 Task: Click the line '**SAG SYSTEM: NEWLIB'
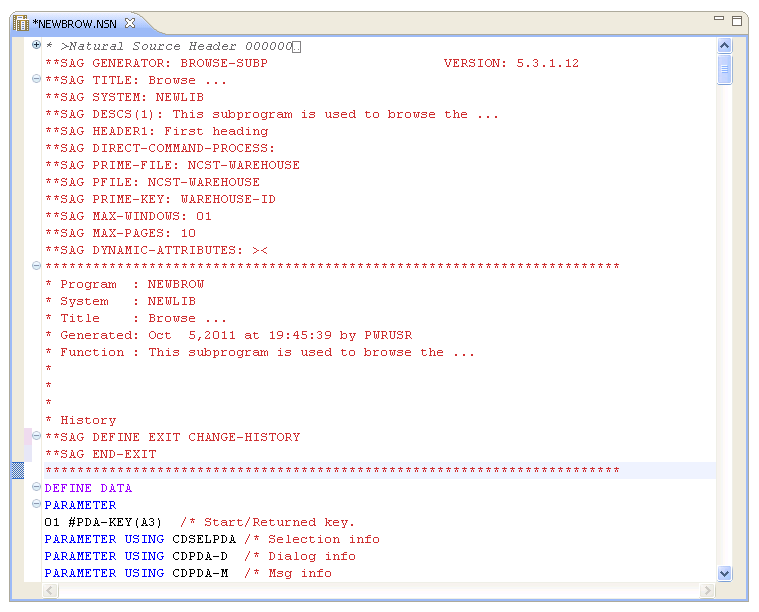point(124,97)
